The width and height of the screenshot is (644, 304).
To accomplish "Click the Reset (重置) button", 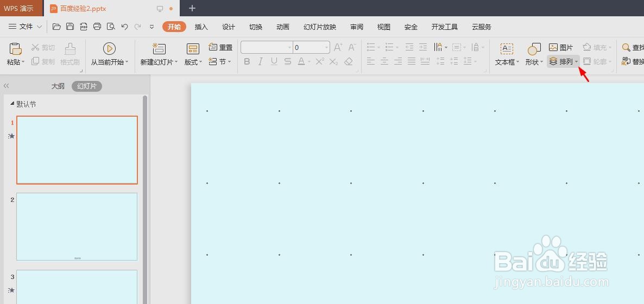I will tap(220, 48).
